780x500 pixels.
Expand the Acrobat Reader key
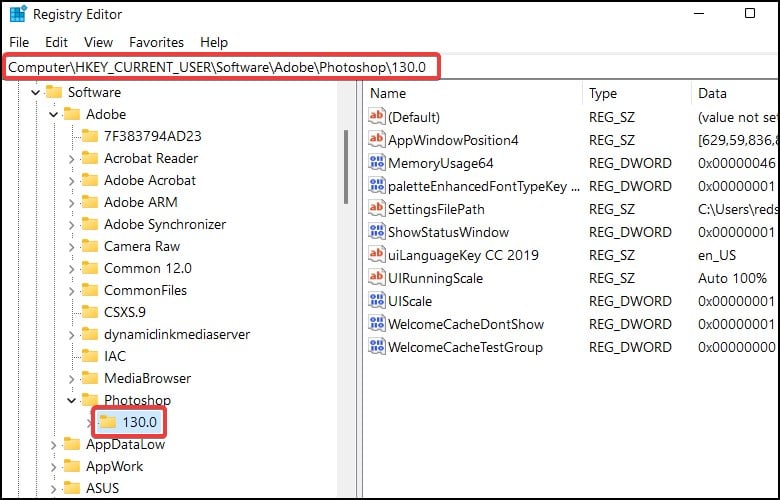tap(71, 159)
